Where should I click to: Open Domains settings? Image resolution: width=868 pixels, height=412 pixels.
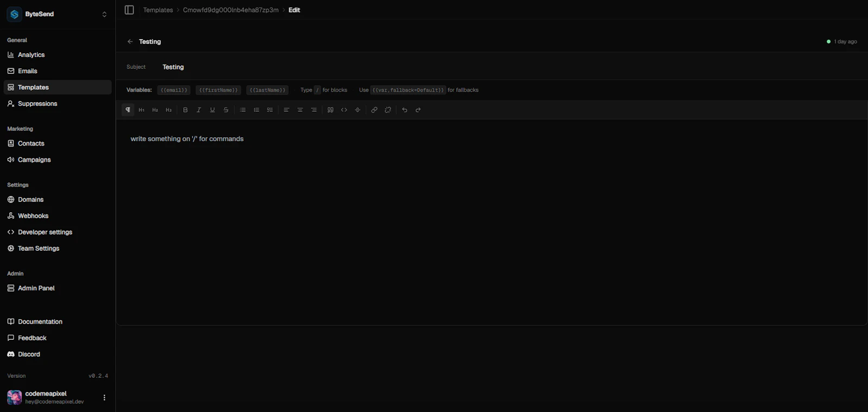58,200
